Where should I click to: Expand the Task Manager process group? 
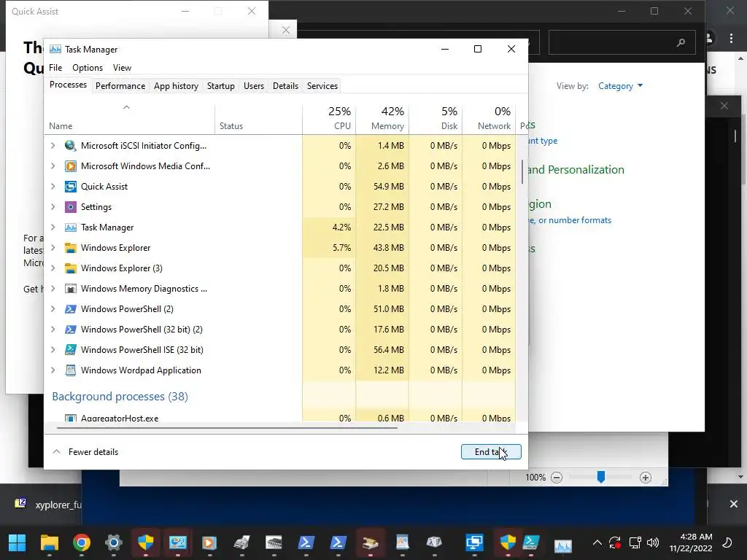pos(53,227)
